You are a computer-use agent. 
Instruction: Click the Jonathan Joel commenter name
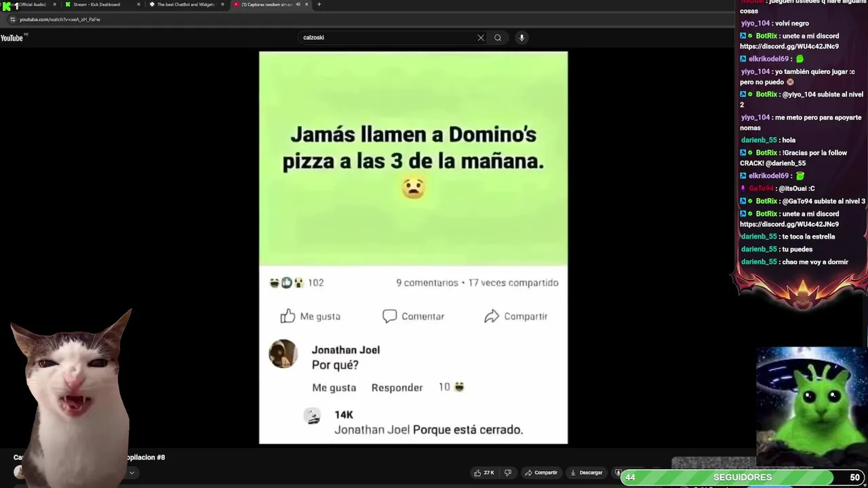pos(345,350)
